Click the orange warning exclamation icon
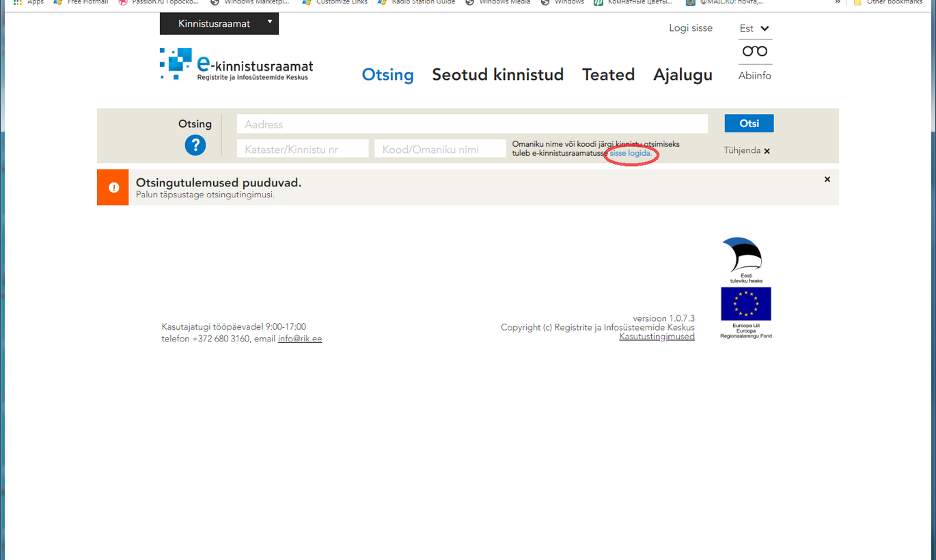936x560 pixels. pos(113,187)
